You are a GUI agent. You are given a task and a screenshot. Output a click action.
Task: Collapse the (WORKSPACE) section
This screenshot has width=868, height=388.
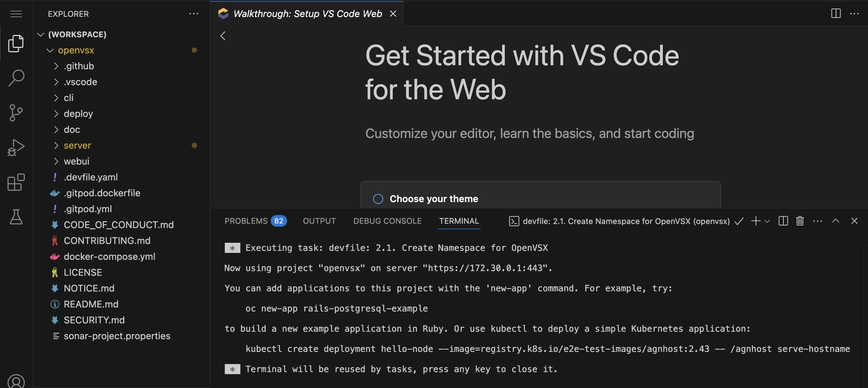(40, 34)
